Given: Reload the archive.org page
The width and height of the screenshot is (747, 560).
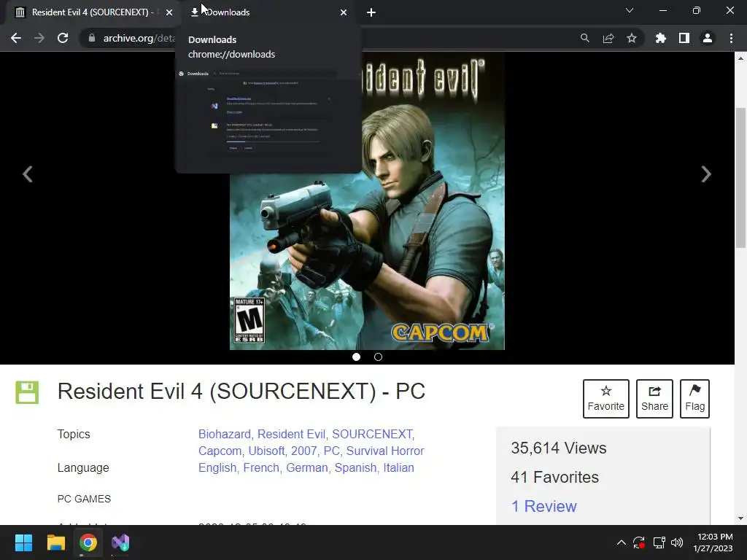Looking at the screenshot, I should coord(63,38).
